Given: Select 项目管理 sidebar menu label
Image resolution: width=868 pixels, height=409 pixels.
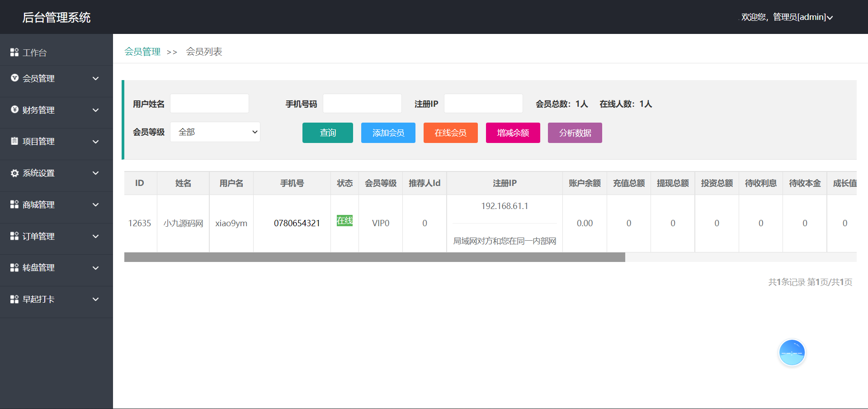Looking at the screenshot, I should point(39,141).
